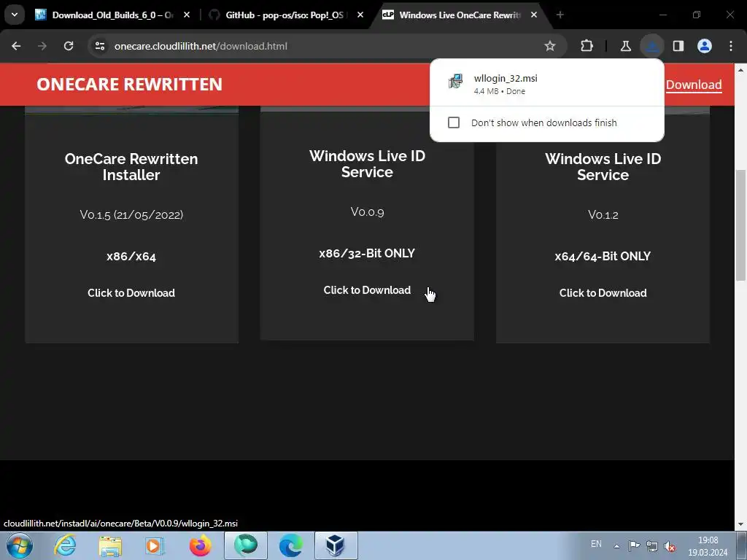Switch to Download_Old_Builds_6_0 tab
The width and height of the screenshot is (747, 560).
(112, 15)
